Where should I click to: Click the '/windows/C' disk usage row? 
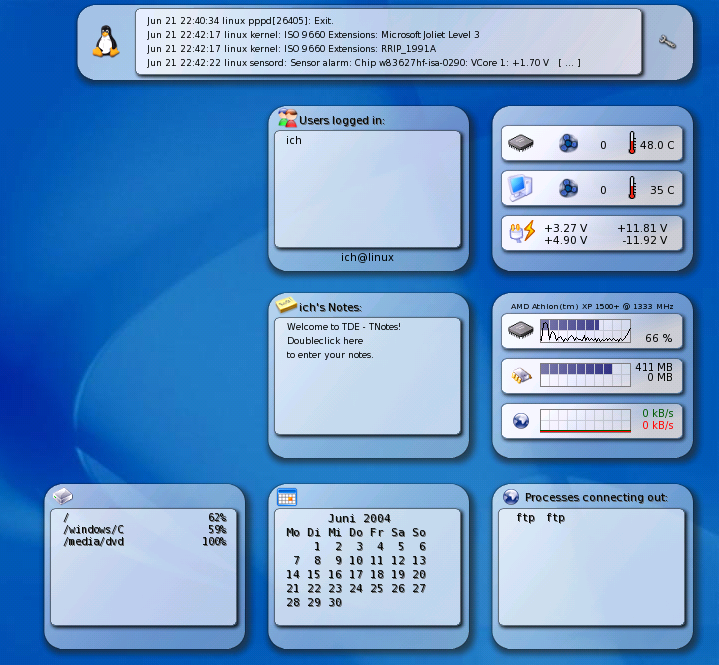coord(145,529)
